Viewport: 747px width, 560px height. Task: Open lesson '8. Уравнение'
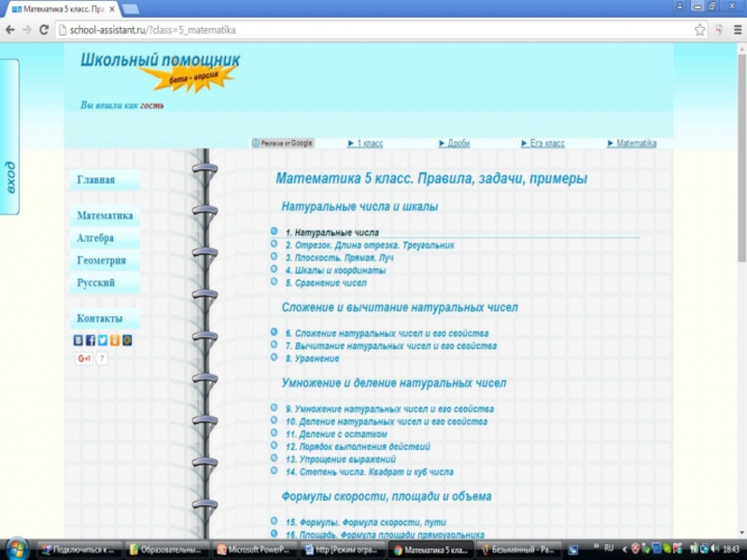pyautogui.click(x=312, y=358)
